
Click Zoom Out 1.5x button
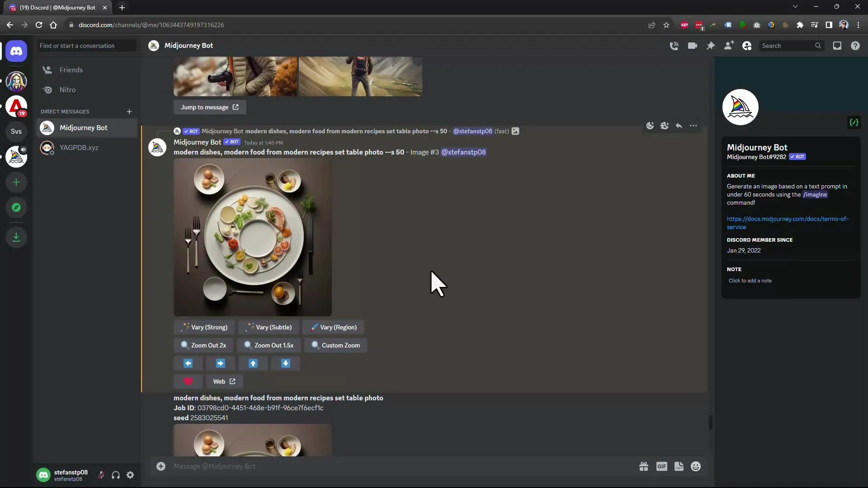click(x=269, y=345)
